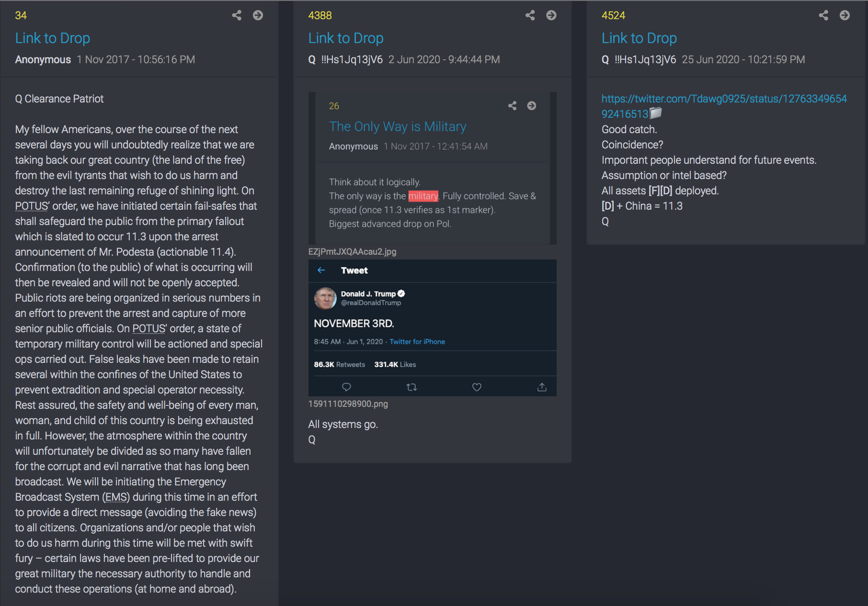Screen dimensions: 868x606
Task: Click the arrow icon on drop 4524
Action: point(845,15)
